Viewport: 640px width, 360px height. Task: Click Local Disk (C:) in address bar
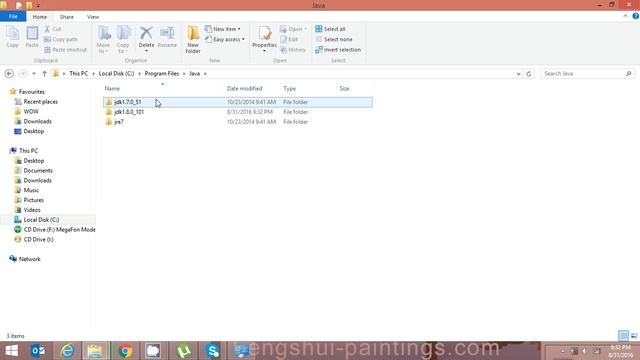(x=116, y=74)
